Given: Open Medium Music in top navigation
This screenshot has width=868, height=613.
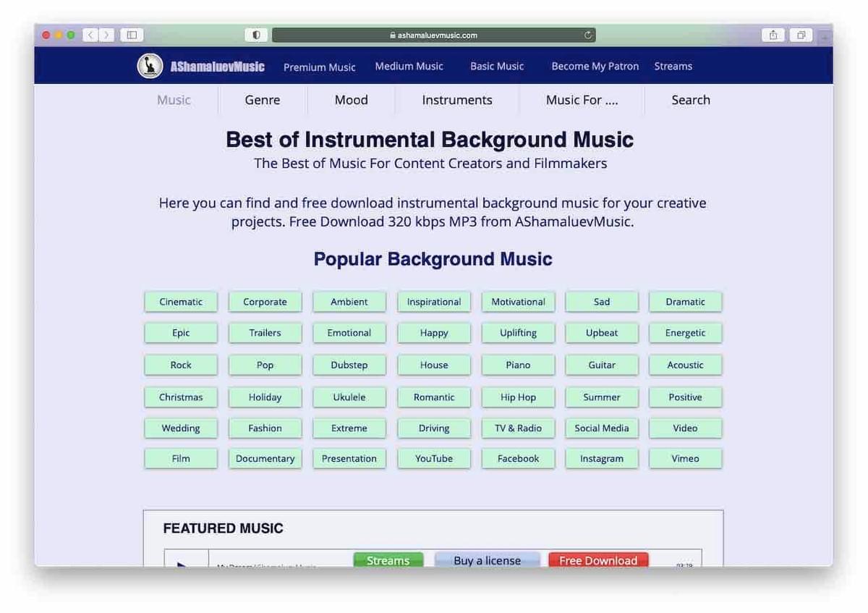Looking at the screenshot, I should point(409,66).
